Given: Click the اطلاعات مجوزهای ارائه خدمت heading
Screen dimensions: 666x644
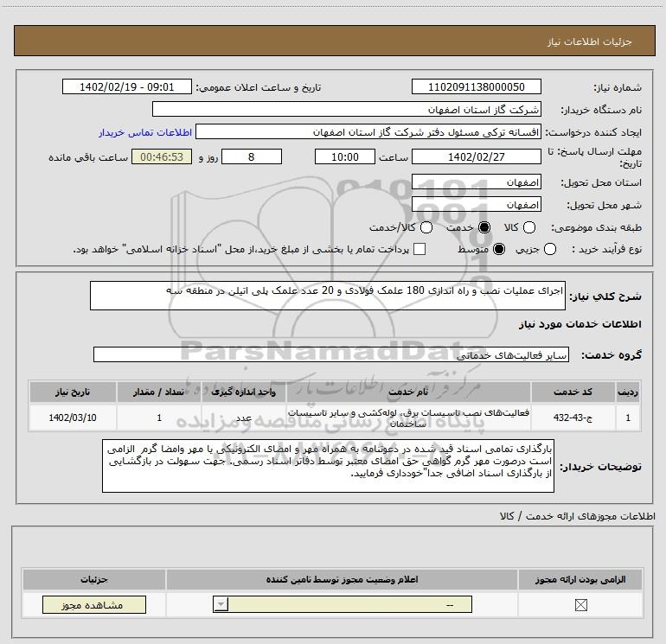Looking at the screenshot, I should click(577, 516).
